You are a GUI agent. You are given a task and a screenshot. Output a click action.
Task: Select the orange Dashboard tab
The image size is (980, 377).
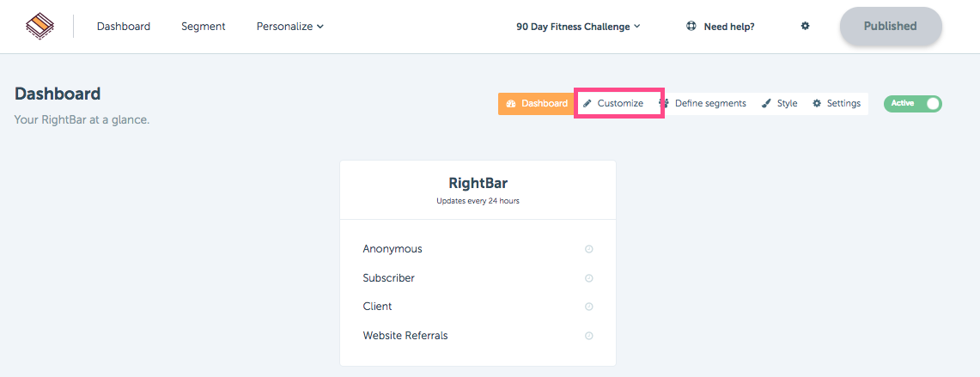536,104
